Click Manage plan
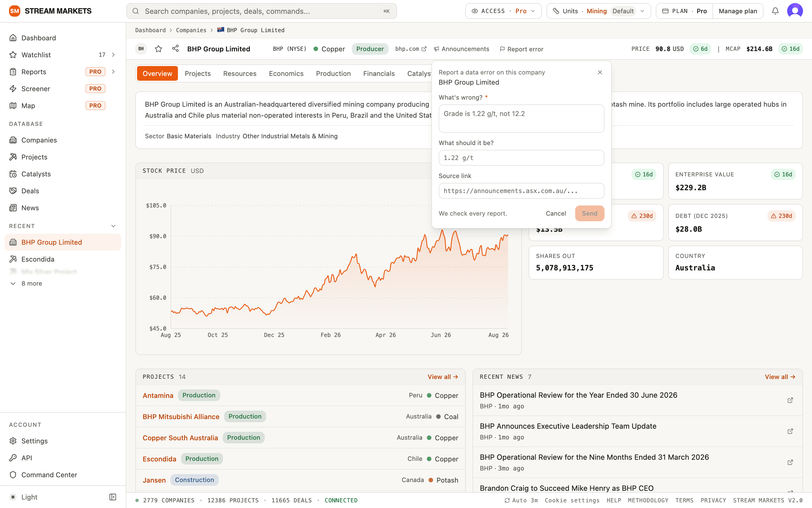 [738, 11]
